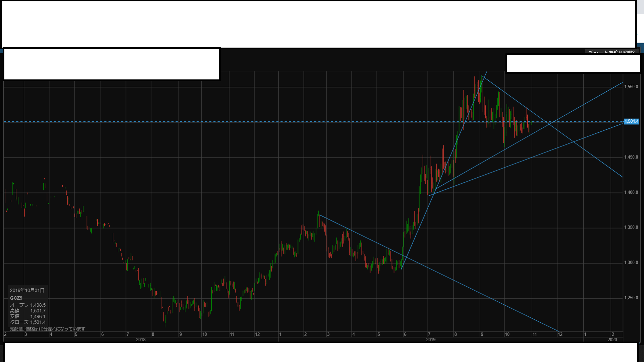Image resolution: width=644 pixels, height=362 pixels.
Task: Select the 2020 year label on time axis
Action: coord(612,340)
